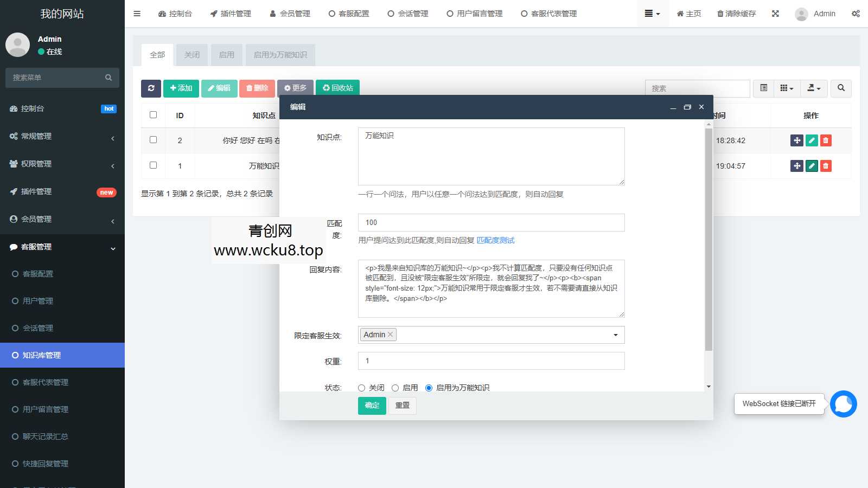Toggle fullscreen mode in the top bar

pos(775,14)
